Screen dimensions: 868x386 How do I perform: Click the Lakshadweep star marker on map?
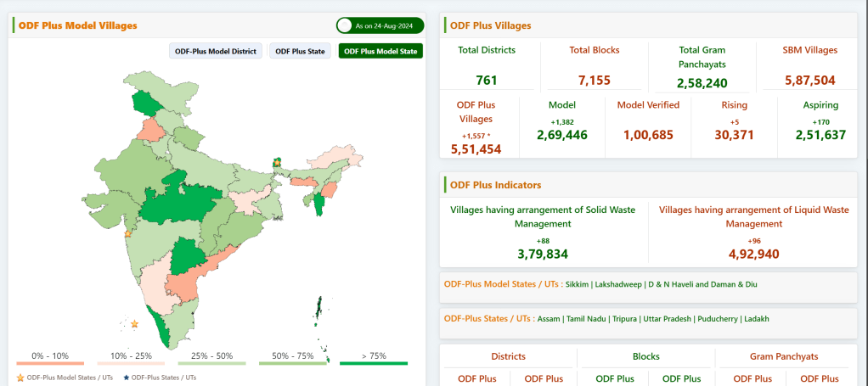coord(134,323)
